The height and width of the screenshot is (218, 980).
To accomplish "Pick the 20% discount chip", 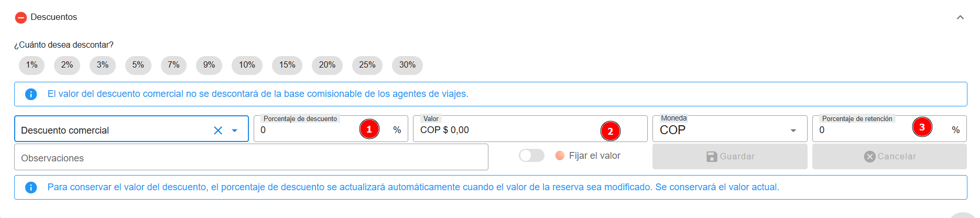I will click(327, 65).
